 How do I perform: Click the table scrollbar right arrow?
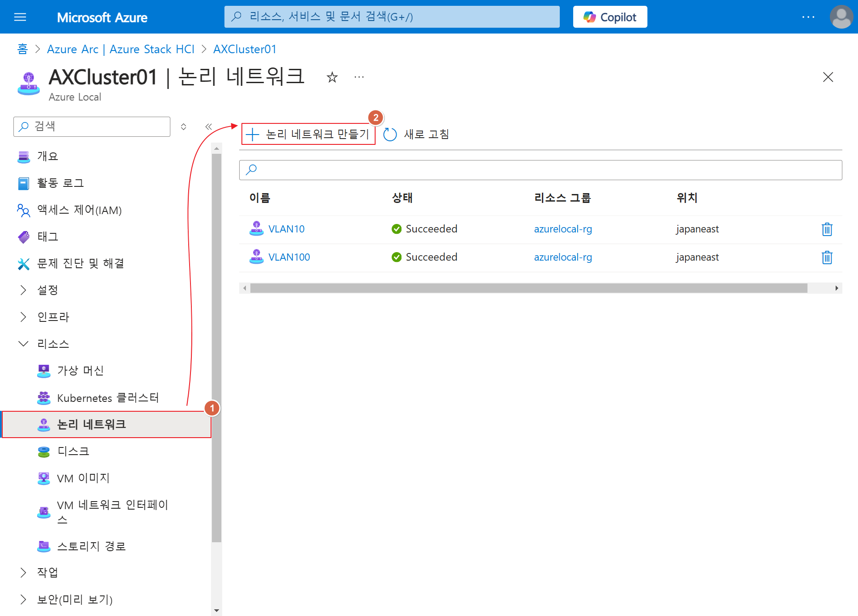pyautogui.click(x=837, y=288)
